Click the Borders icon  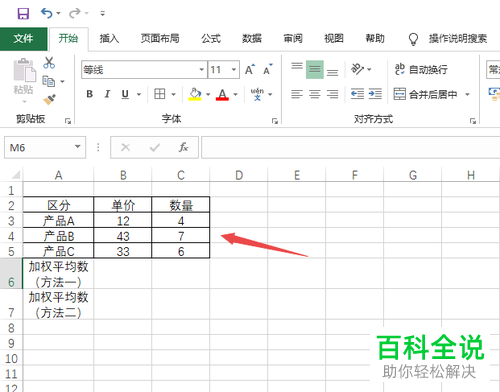tap(160, 94)
